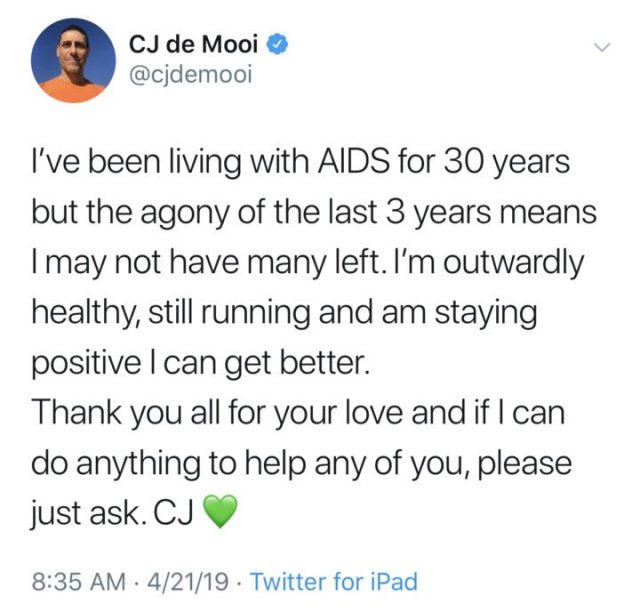Click the words "just ask." in the tweet
The height and width of the screenshot is (612, 640).
click(x=92, y=513)
